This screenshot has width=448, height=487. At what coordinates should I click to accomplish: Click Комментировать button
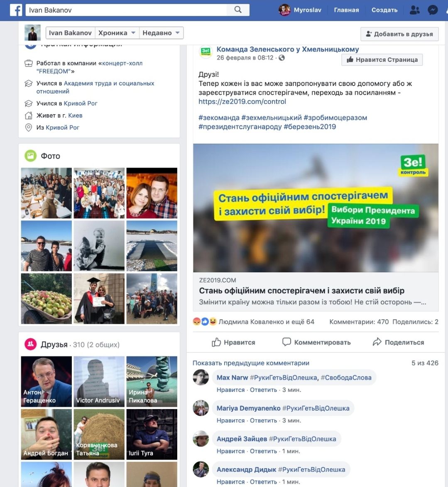click(316, 342)
